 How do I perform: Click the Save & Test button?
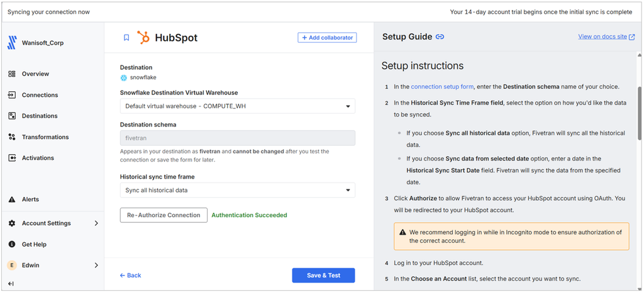324,276
